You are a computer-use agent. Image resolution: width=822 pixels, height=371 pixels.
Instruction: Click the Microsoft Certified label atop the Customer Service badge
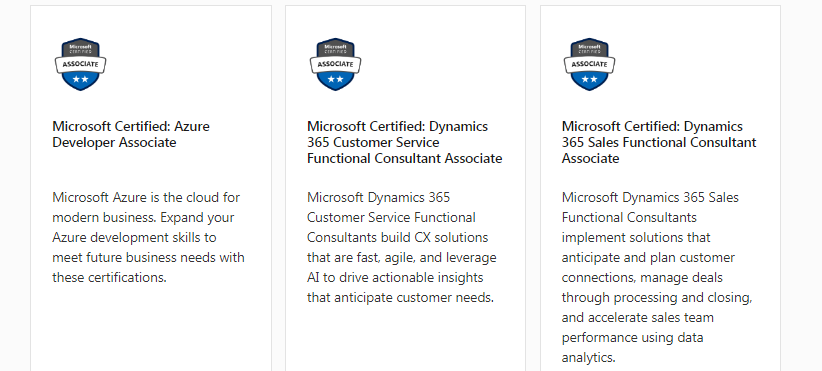pos(335,49)
